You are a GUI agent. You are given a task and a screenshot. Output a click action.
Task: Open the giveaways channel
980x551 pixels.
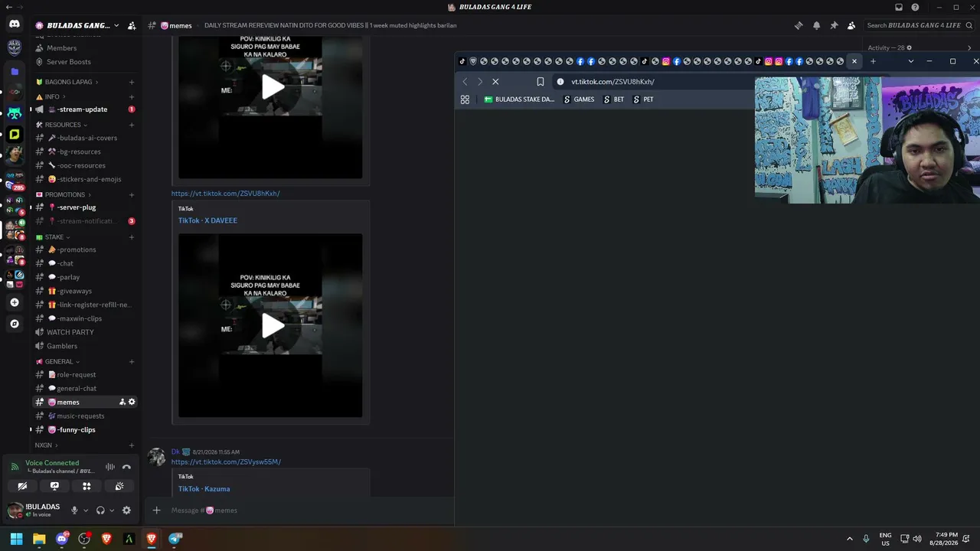pos(85,291)
